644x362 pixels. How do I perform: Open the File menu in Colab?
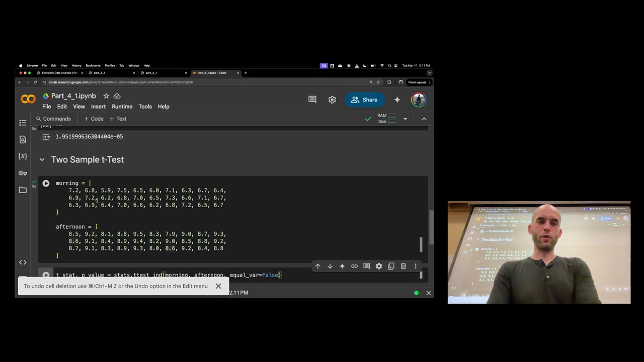pos(47,107)
